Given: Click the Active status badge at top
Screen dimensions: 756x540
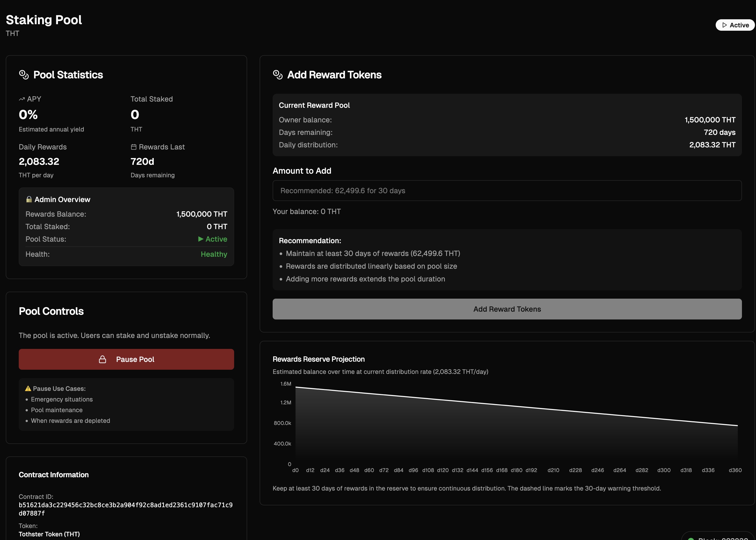Looking at the screenshot, I should (735, 25).
